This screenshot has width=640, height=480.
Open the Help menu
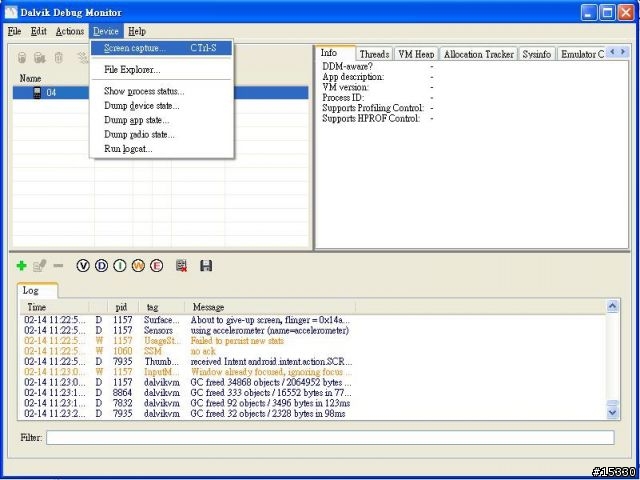[137, 31]
